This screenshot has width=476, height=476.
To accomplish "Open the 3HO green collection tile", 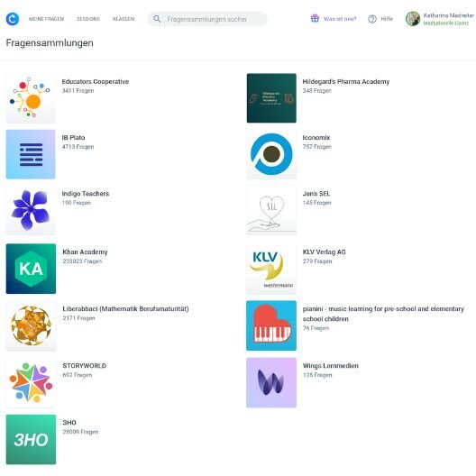I will pos(31,440).
